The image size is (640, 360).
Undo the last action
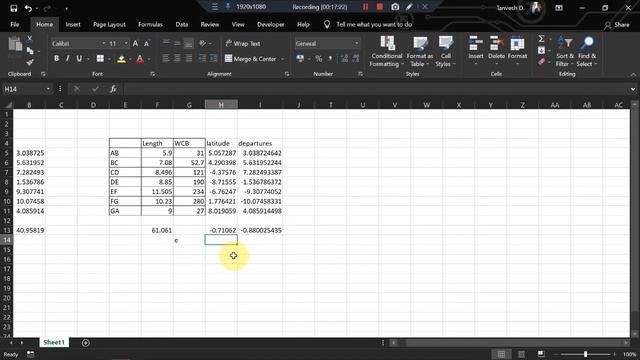tap(28, 8)
